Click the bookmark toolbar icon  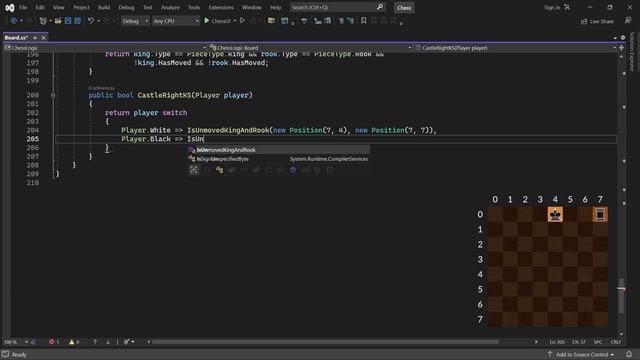coord(363,20)
